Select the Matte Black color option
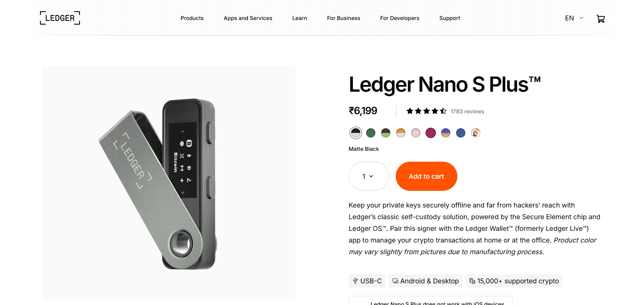644x305 pixels. point(355,132)
